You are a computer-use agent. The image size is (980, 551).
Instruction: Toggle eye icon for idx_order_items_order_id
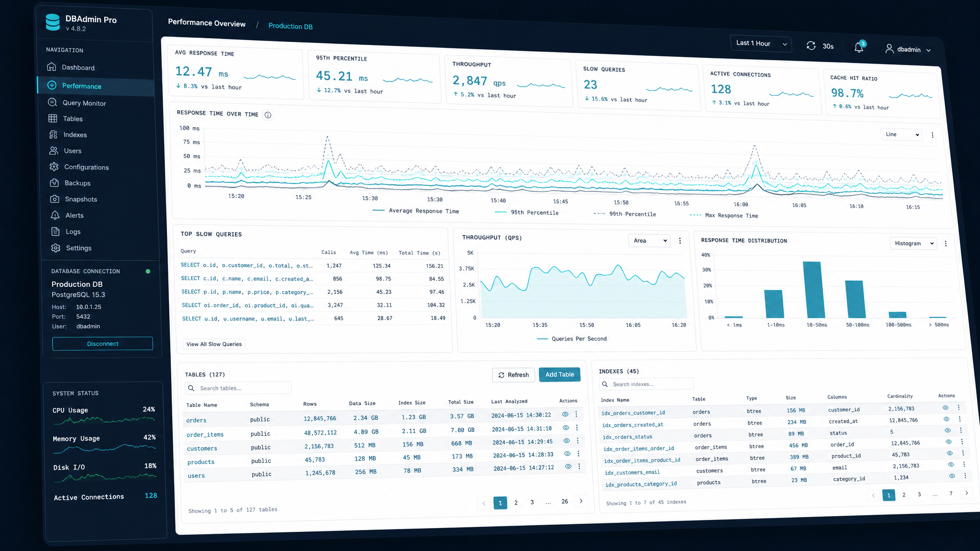949,441
